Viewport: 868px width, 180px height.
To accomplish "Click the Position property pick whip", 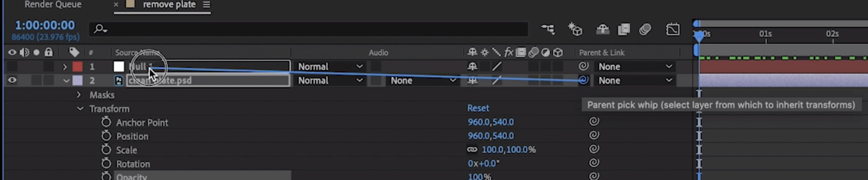I will pos(594,135).
